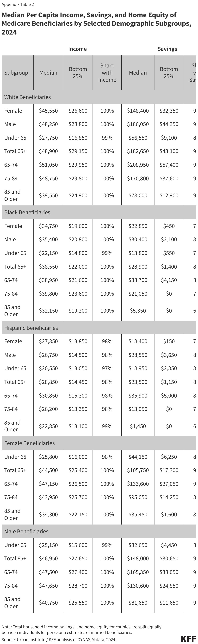Screen dimensions: 198x644
Task: Click the Note text below the table
Action: 81,630
